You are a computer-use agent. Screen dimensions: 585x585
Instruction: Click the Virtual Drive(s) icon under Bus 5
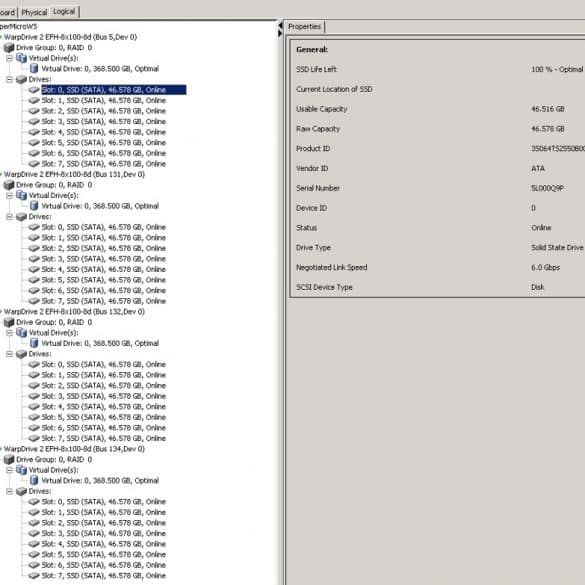pyautogui.click(x=22, y=58)
